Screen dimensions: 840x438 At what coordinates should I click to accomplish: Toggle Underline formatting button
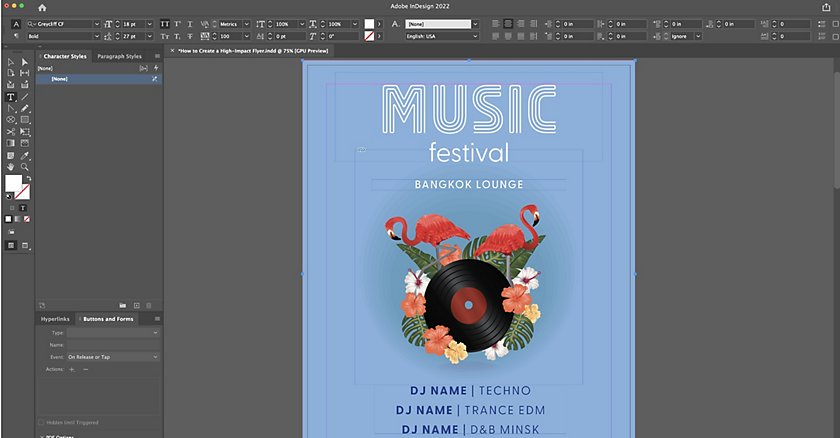[x=190, y=24]
